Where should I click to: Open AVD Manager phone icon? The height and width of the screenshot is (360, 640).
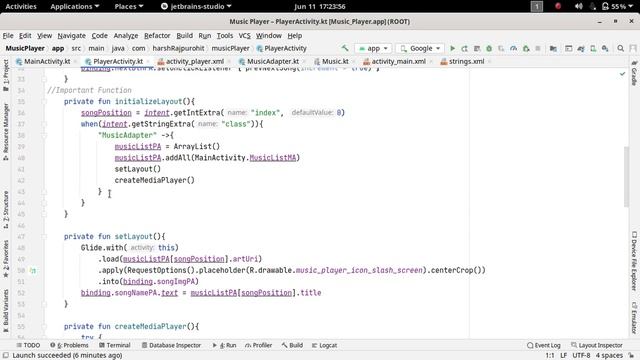(593, 48)
